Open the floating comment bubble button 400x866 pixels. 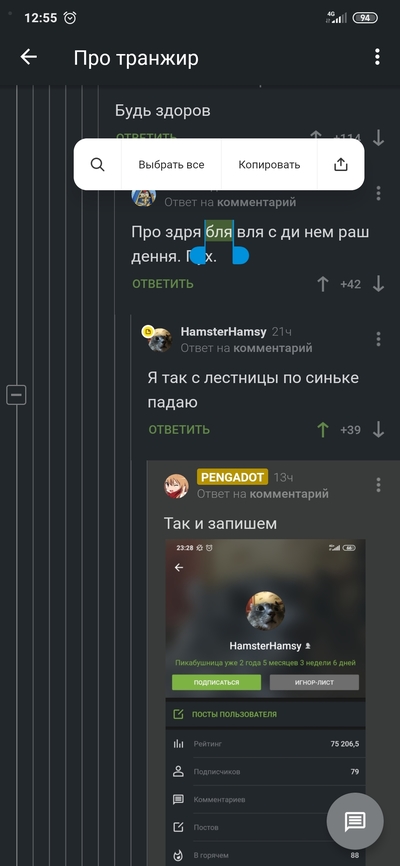(x=355, y=821)
